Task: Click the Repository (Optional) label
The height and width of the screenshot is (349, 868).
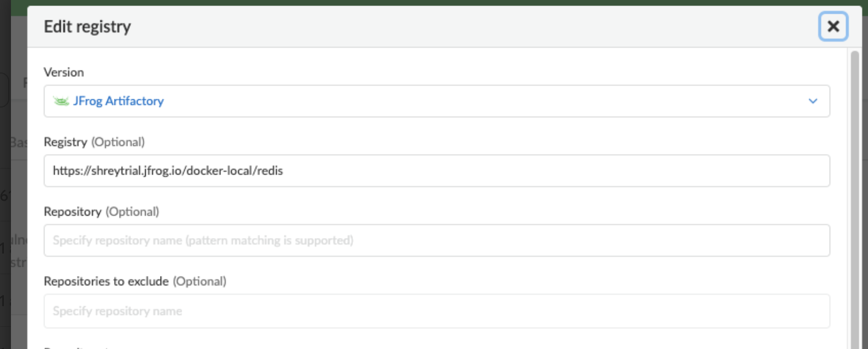Action: click(x=101, y=212)
